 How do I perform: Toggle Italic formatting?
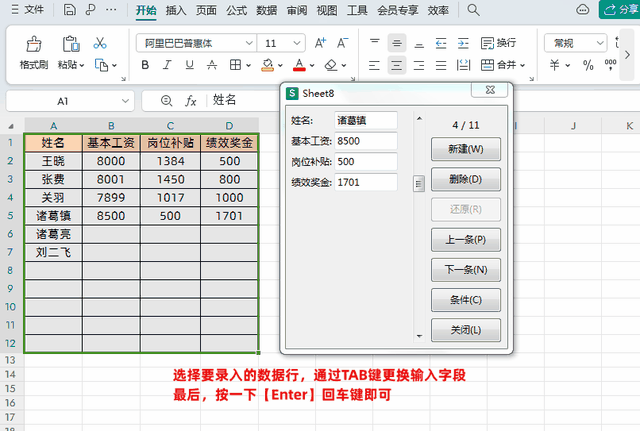click(x=167, y=65)
